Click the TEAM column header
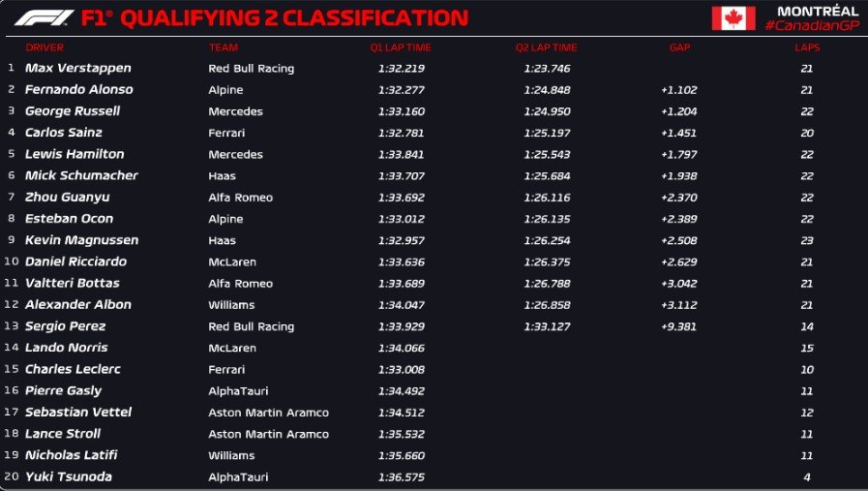Screen dimensions: 868x491 pyautogui.click(x=222, y=47)
